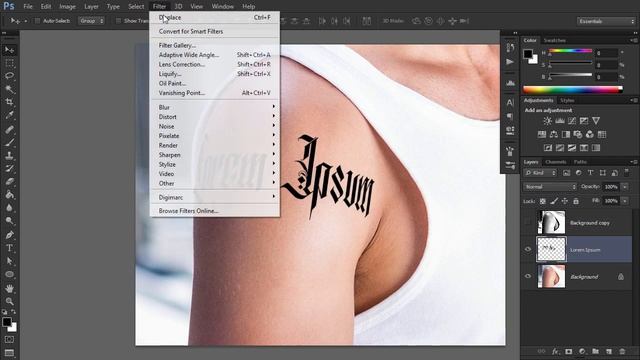
Task: Select the Dodge tool
Action: (9, 221)
